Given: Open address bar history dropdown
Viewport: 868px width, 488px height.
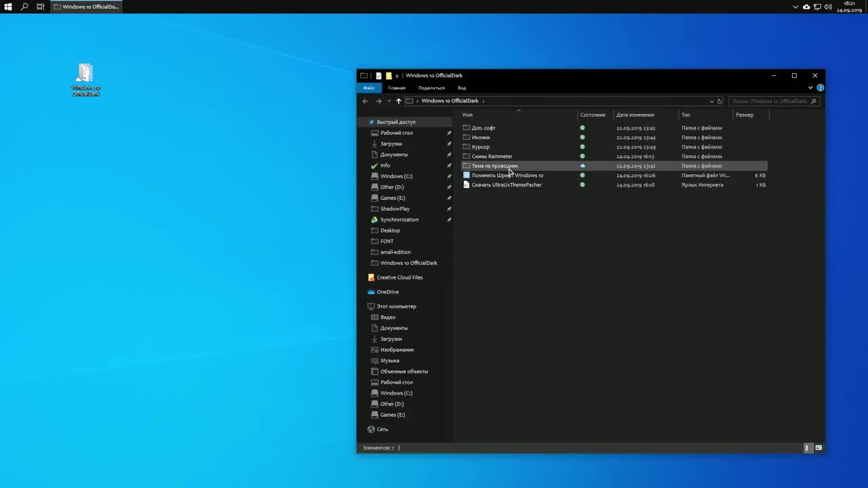Looking at the screenshot, I should [711, 101].
